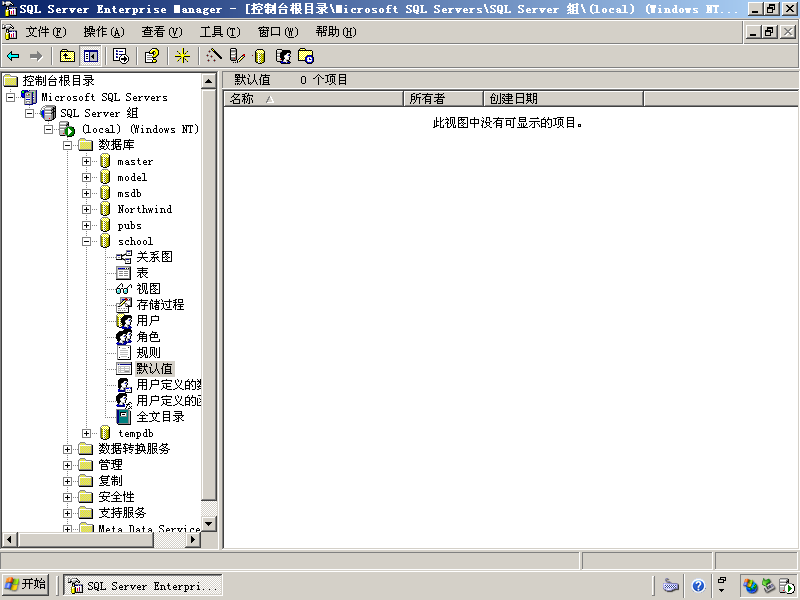Expand the master database node
800x600 pixels.
point(87,162)
